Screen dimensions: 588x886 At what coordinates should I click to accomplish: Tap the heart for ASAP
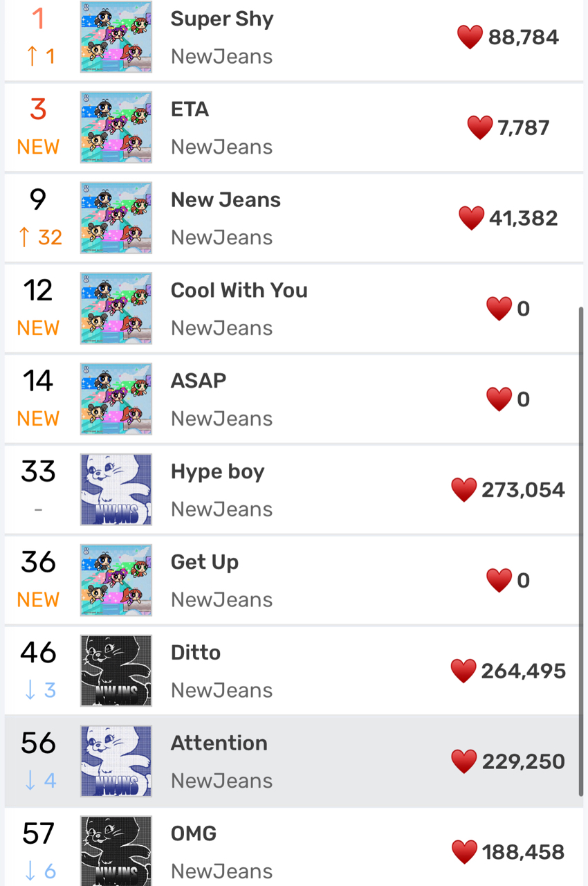pos(499,399)
